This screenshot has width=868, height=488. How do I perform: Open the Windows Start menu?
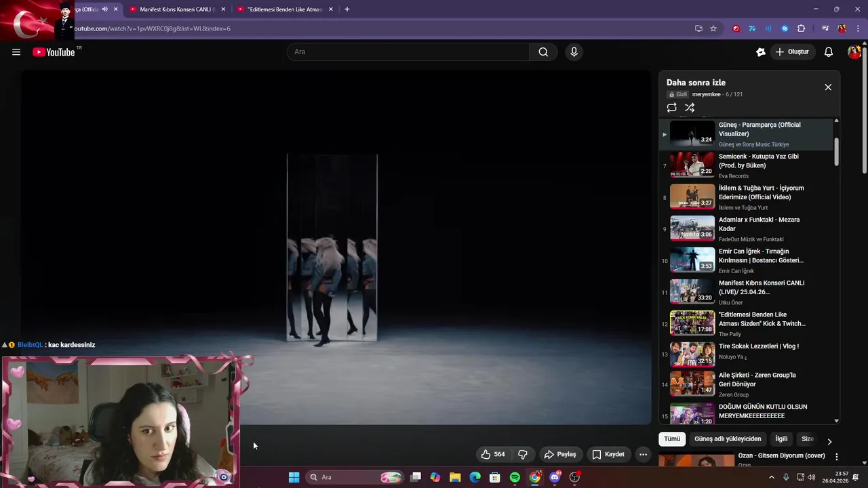click(x=294, y=477)
